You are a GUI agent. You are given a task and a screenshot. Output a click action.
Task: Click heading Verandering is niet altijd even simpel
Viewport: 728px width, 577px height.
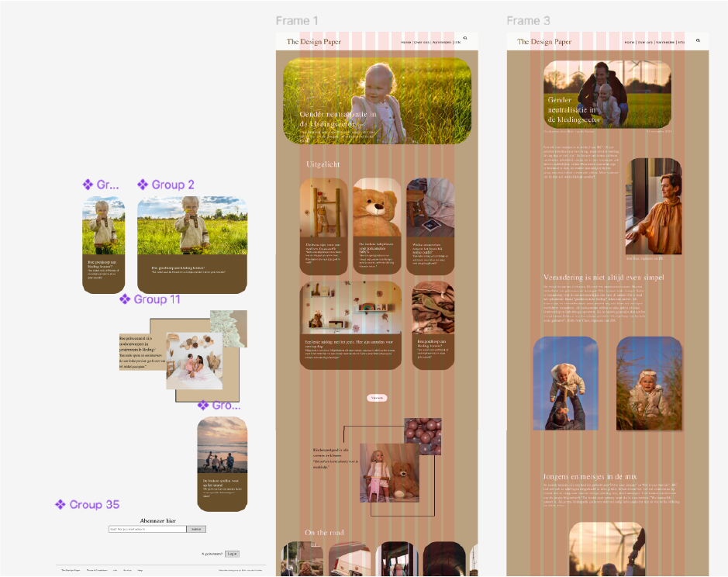[604, 278]
